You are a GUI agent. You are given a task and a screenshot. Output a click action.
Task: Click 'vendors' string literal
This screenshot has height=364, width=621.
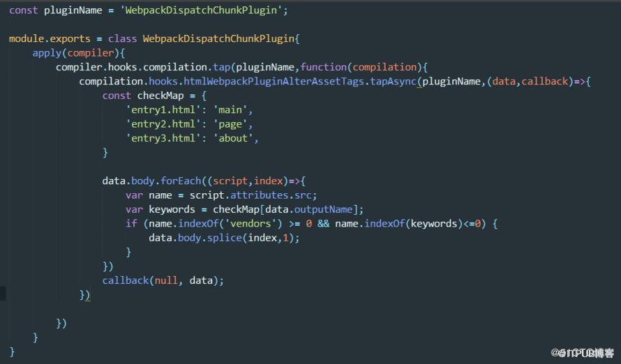point(250,224)
